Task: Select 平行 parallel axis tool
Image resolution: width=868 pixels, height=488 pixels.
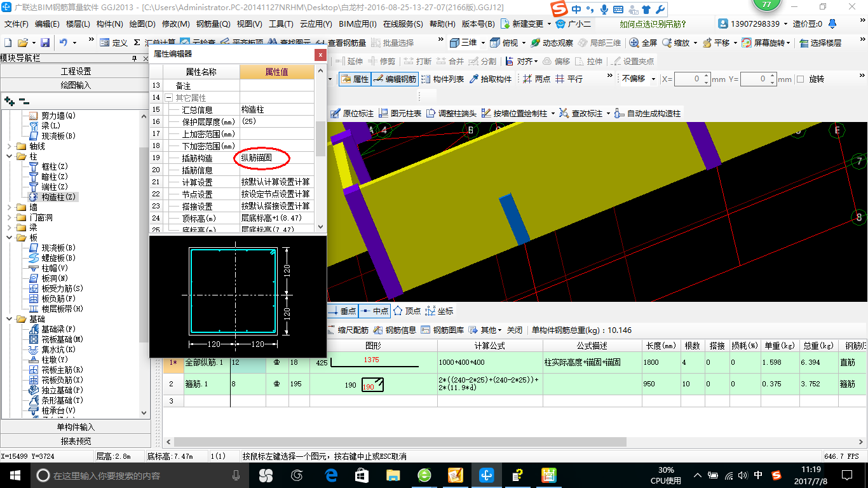Action: [x=569, y=79]
